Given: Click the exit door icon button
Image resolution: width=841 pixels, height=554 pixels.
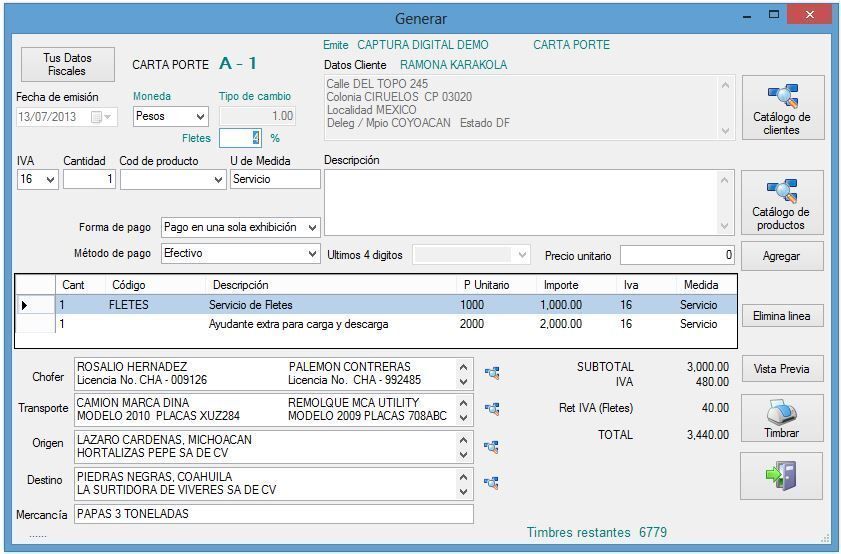Looking at the screenshot, I should [782, 476].
